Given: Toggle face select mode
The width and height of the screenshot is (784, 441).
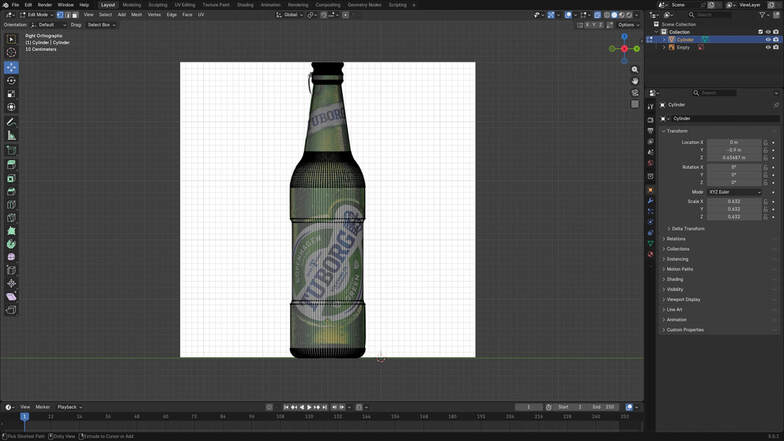Looking at the screenshot, I should coord(74,15).
